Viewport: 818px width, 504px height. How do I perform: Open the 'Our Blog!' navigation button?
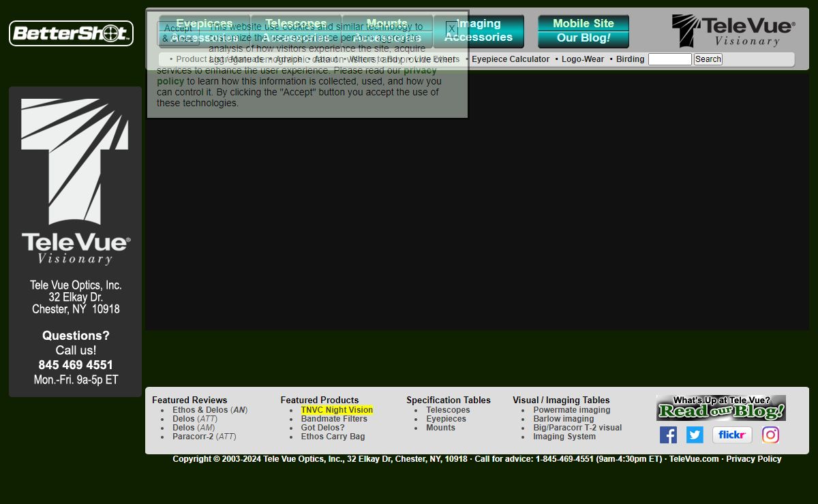click(x=584, y=39)
